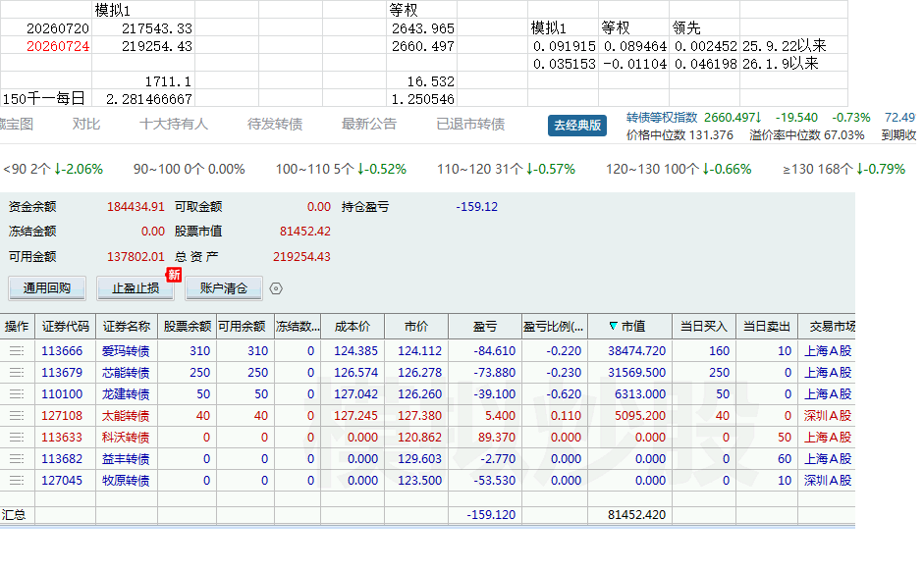Click the 科沃转债 name cell
This screenshot has height=571, width=924.
pyautogui.click(x=126, y=438)
